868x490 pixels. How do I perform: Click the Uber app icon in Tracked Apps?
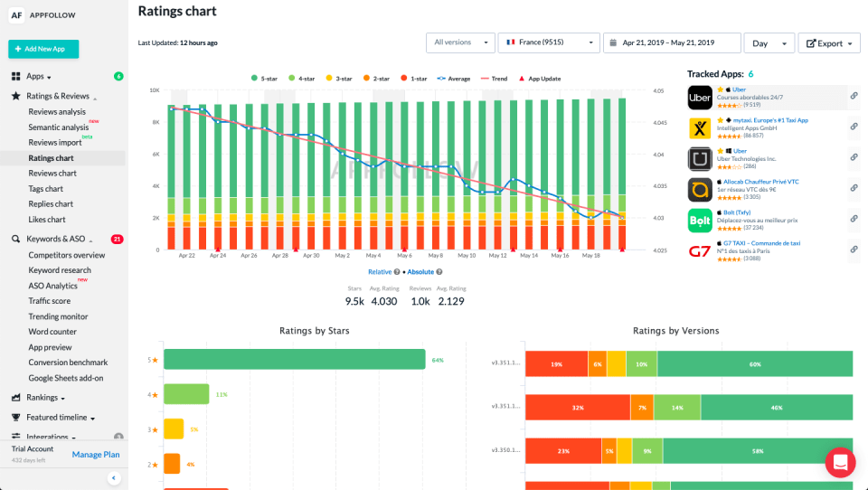701,98
